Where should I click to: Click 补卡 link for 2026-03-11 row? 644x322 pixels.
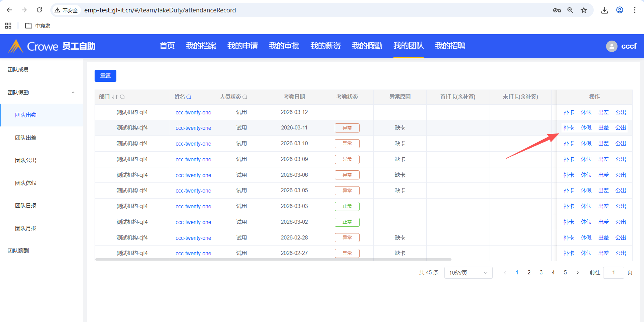pyautogui.click(x=569, y=128)
